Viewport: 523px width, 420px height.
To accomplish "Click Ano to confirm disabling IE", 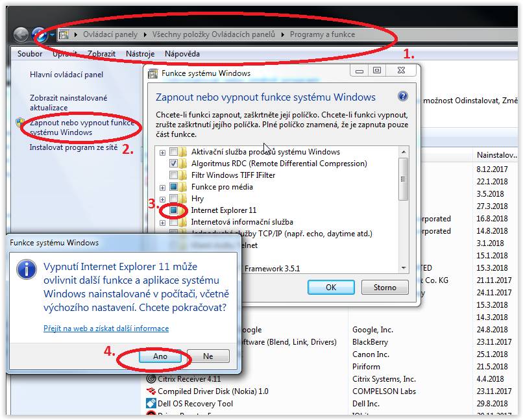I will tap(160, 356).
